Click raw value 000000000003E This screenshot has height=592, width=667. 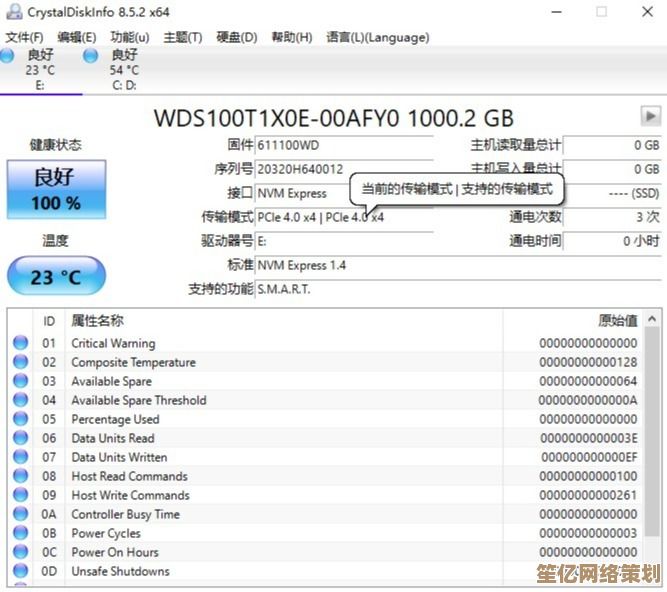pyautogui.click(x=588, y=438)
